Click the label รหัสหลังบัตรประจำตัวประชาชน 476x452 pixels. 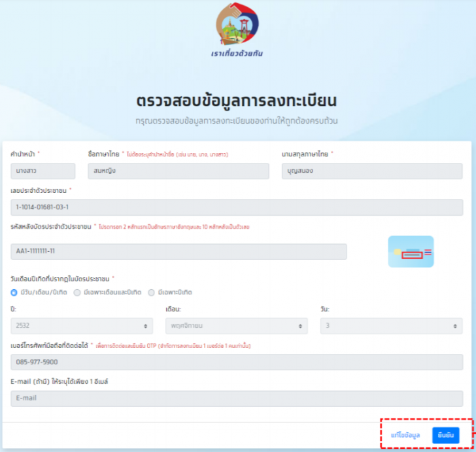51,226
